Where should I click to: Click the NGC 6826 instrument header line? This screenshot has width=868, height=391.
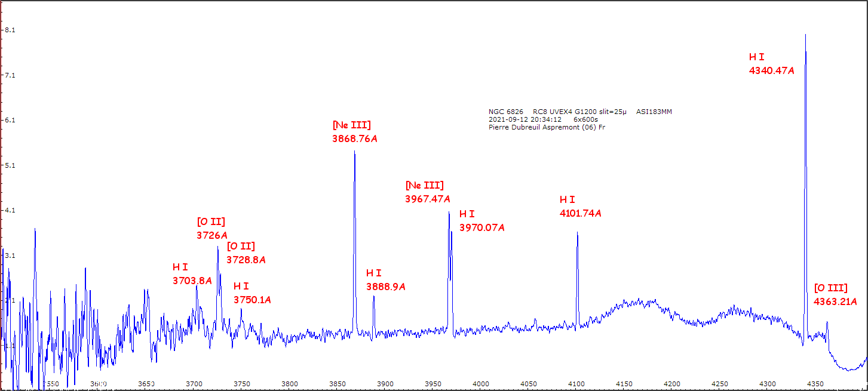coord(579,112)
